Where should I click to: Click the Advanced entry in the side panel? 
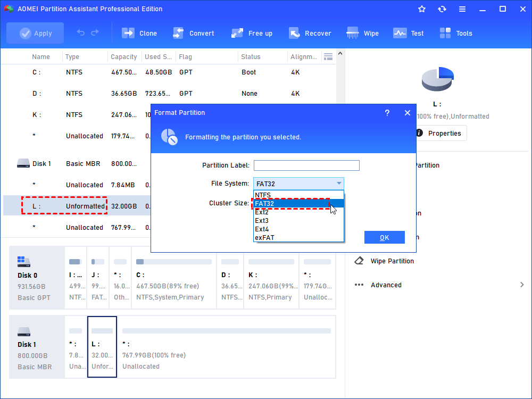pyautogui.click(x=386, y=285)
